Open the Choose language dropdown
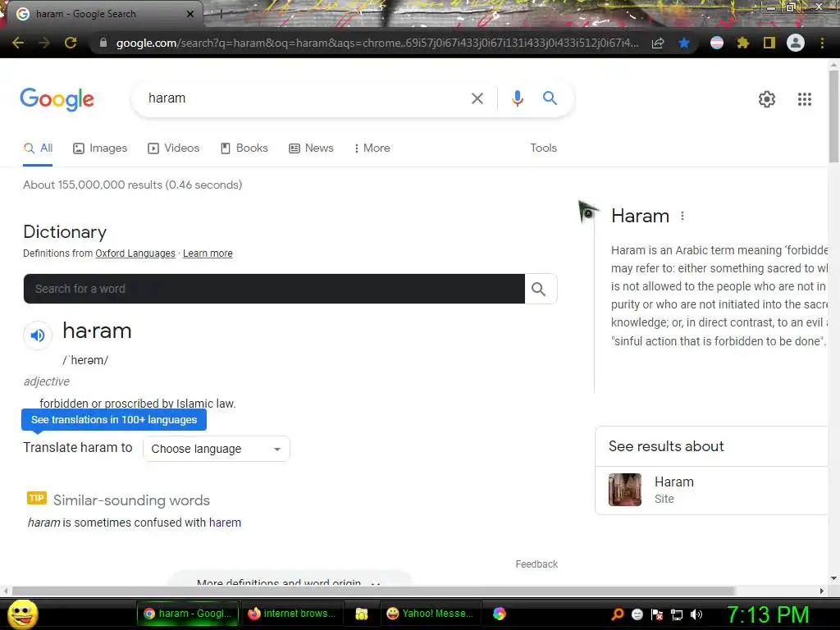The width and height of the screenshot is (840, 630). point(217,449)
